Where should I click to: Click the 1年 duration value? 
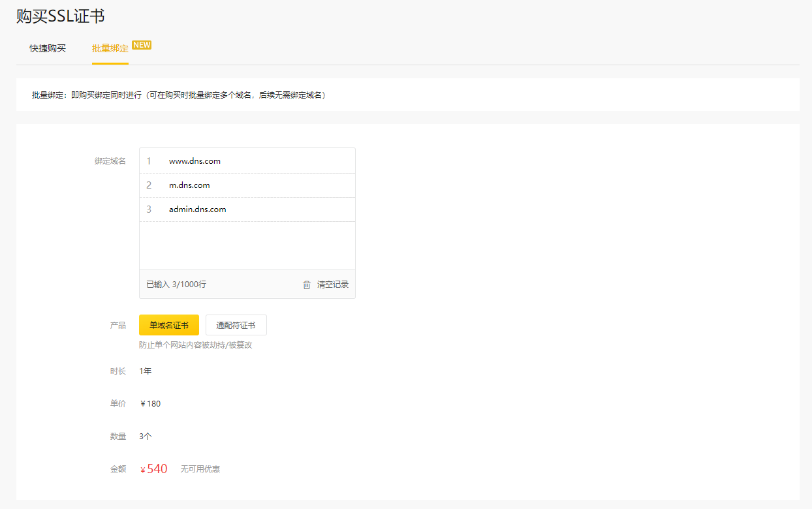tap(145, 371)
